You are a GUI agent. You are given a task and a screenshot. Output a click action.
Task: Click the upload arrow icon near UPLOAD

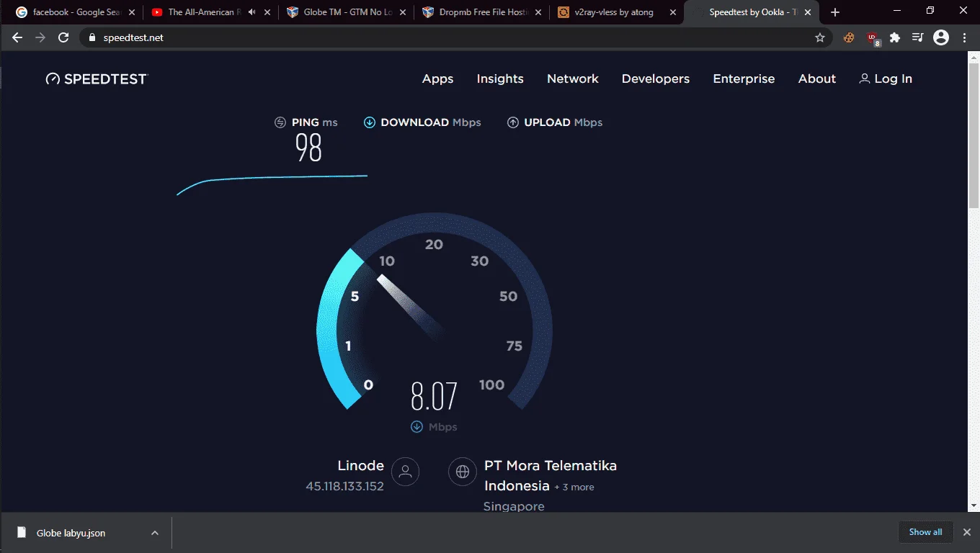pyautogui.click(x=513, y=122)
